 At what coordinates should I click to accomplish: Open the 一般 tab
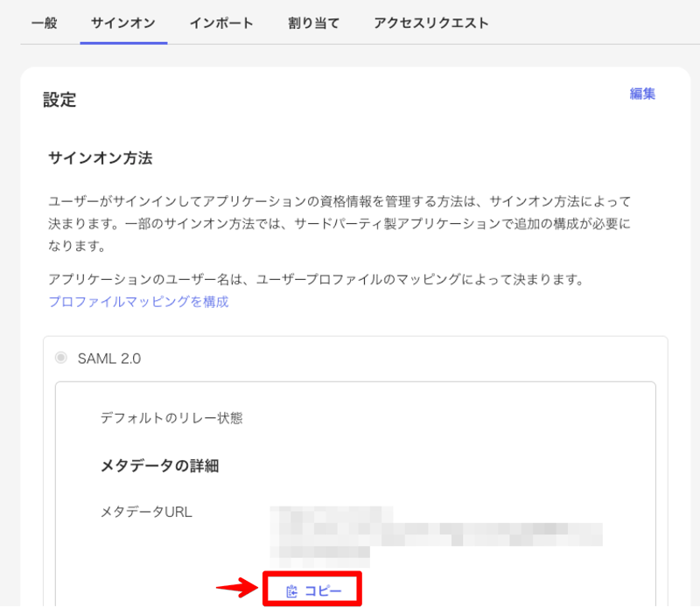tap(44, 23)
